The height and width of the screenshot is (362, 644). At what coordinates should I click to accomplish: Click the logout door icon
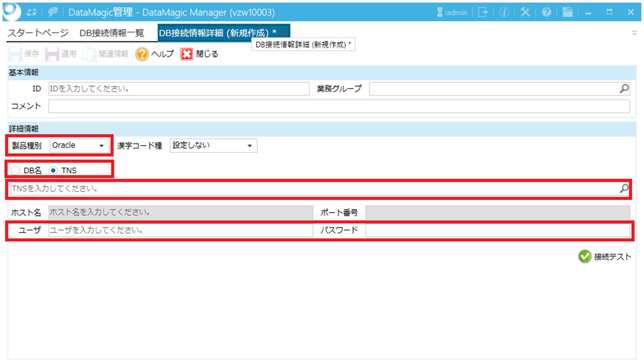(x=483, y=12)
